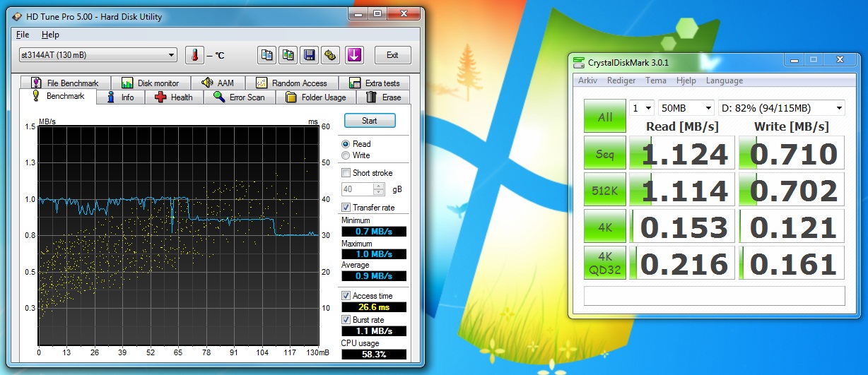Open the Help menu in HD Tune
Image resolution: width=868 pixels, height=375 pixels.
(50, 35)
